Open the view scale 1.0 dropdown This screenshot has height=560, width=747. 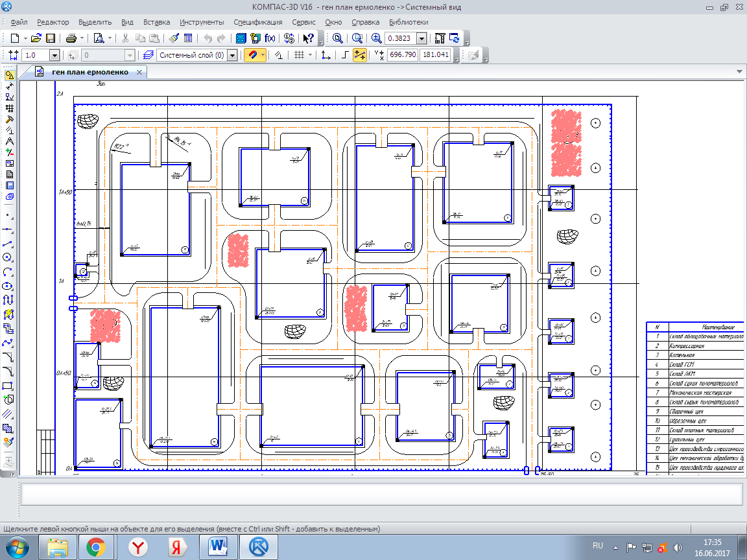click(x=54, y=55)
